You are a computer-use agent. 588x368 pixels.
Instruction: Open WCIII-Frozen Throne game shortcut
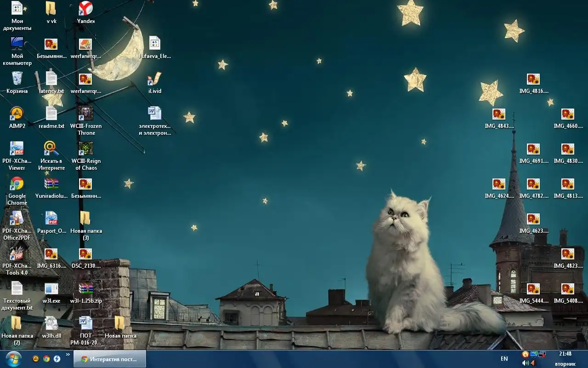(x=86, y=114)
